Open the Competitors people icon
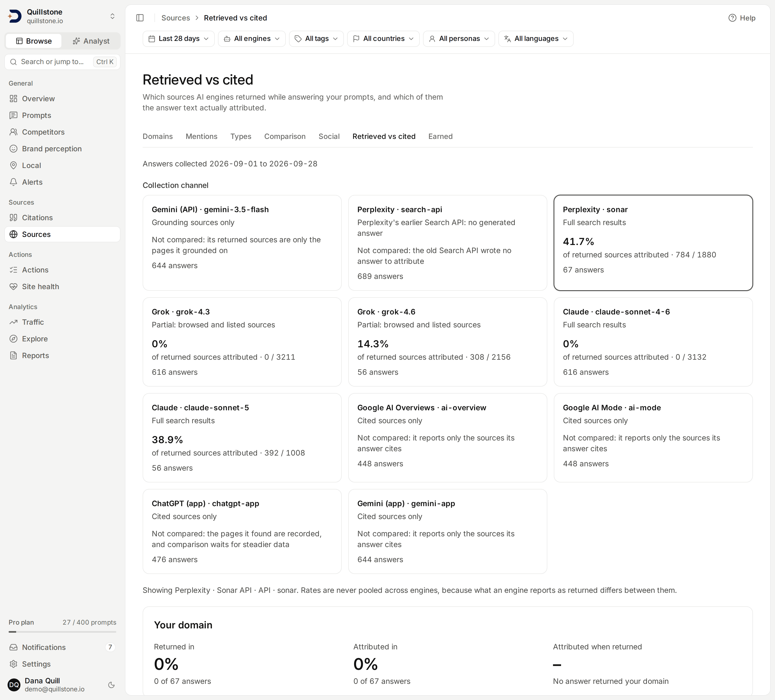 pyautogui.click(x=13, y=132)
